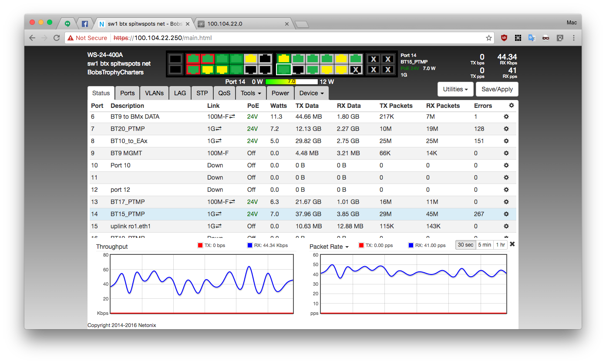
Task: Click the blue RX throughput legend swatch
Action: click(250, 245)
